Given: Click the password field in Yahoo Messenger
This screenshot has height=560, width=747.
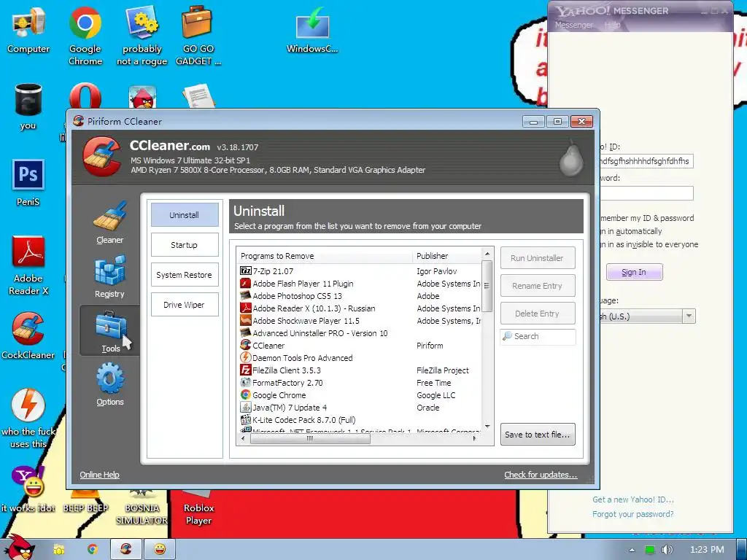Looking at the screenshot, I should tap(646, 192).
